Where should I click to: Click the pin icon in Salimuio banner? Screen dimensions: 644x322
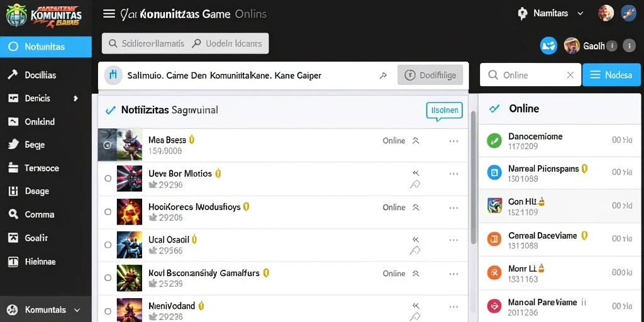click(x=383, y=75)
